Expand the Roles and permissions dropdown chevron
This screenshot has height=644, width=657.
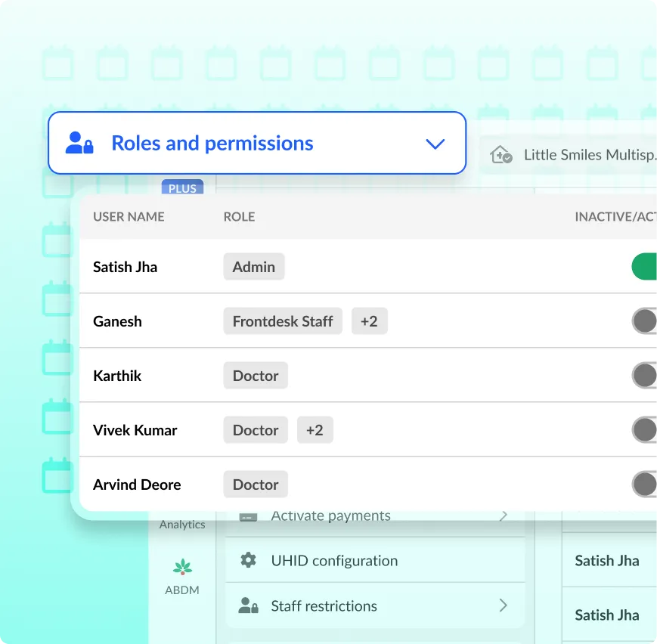[x=435, y=144]
